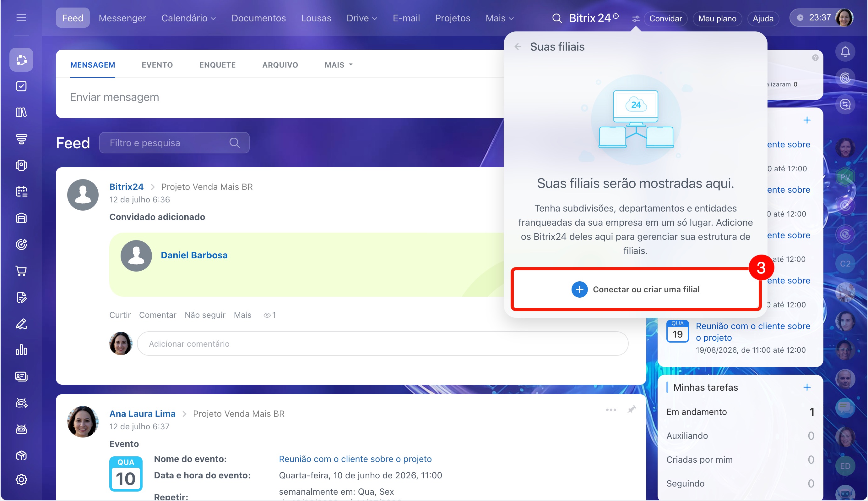Open the target goals icon in sidebar
The image size is (868, 501).
click(x=21, y=244)
